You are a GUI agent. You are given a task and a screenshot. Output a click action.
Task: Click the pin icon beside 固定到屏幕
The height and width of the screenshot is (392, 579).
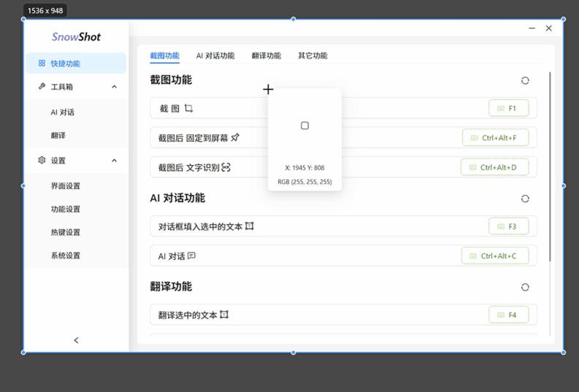[x=235, y=138]
